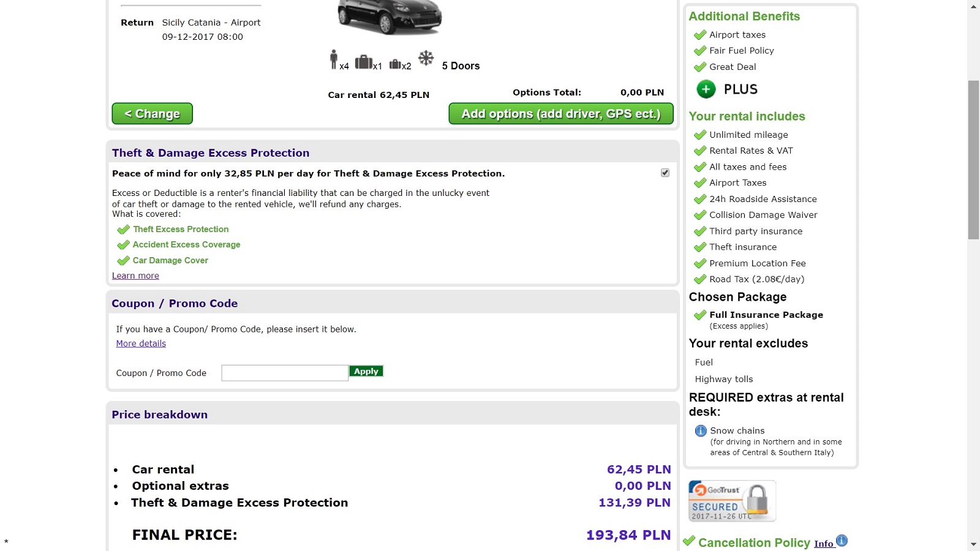Click the green PLUS circle icon
Screen dimensions: 980x551
point(706,89)
